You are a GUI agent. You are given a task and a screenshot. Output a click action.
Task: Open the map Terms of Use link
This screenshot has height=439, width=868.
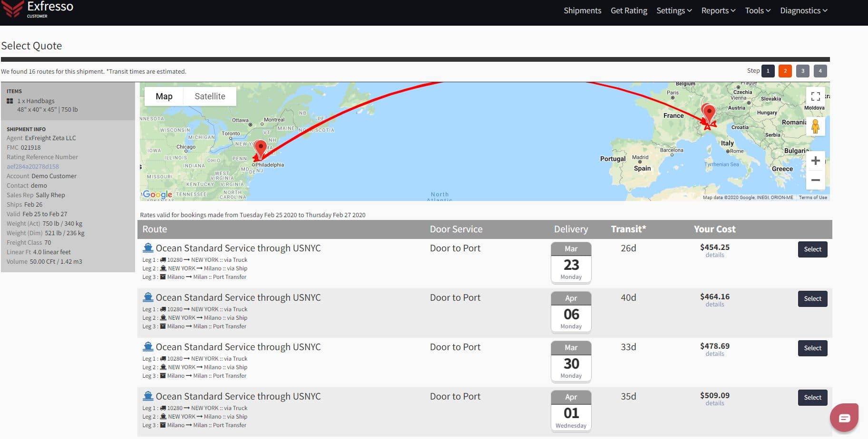pos(813,198)
